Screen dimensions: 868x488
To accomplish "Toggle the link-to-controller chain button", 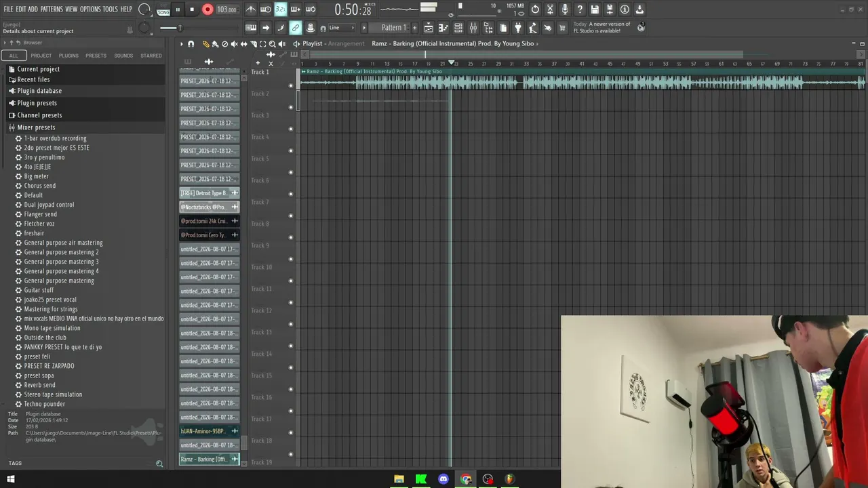I will pyautogui.click(x=296, y=28).
